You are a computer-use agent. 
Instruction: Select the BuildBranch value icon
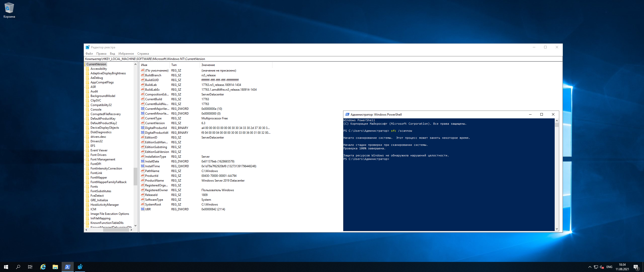[x=143, y=75]
